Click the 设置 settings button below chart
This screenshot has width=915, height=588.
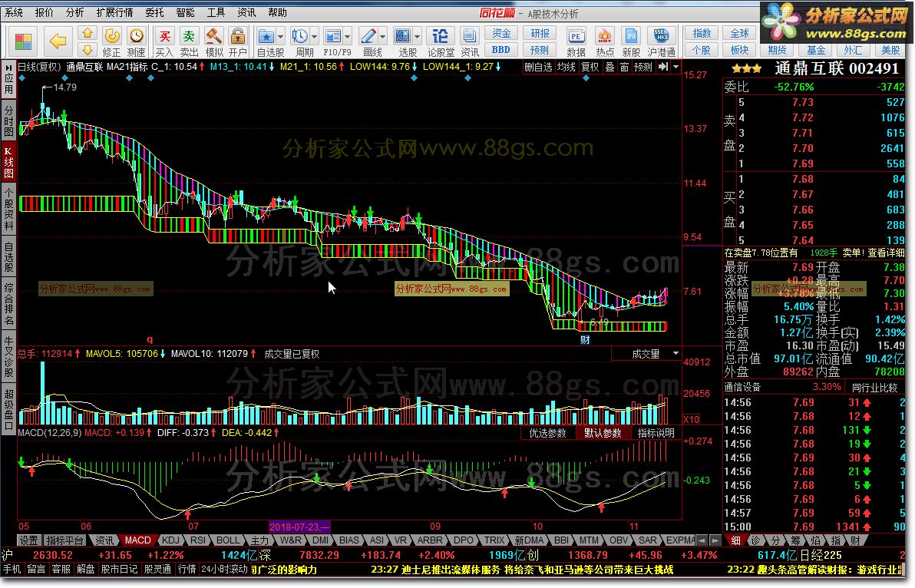28,540
